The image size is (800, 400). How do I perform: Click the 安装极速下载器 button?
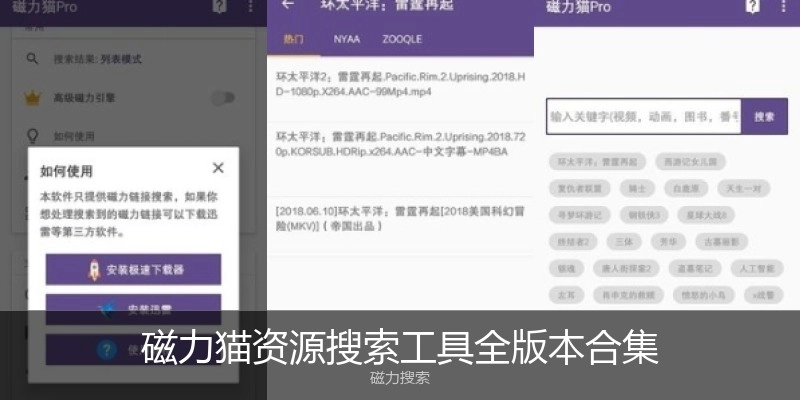pos(133,269)
